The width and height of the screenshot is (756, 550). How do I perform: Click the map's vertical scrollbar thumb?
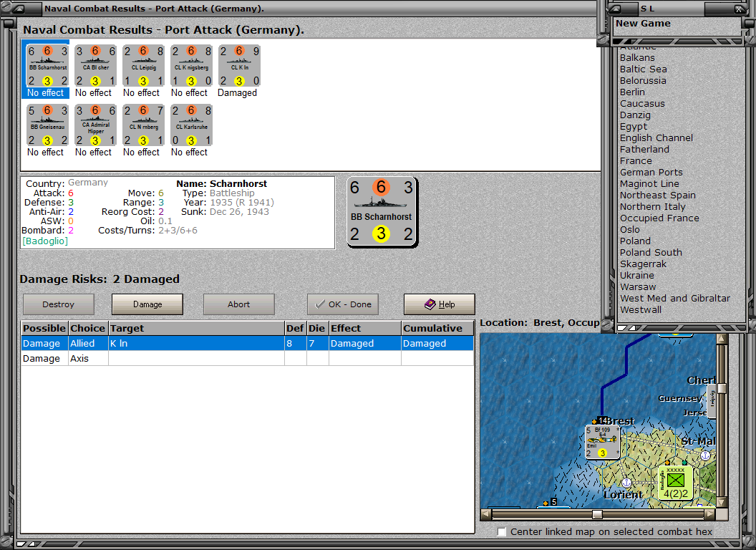coord(722,388)
